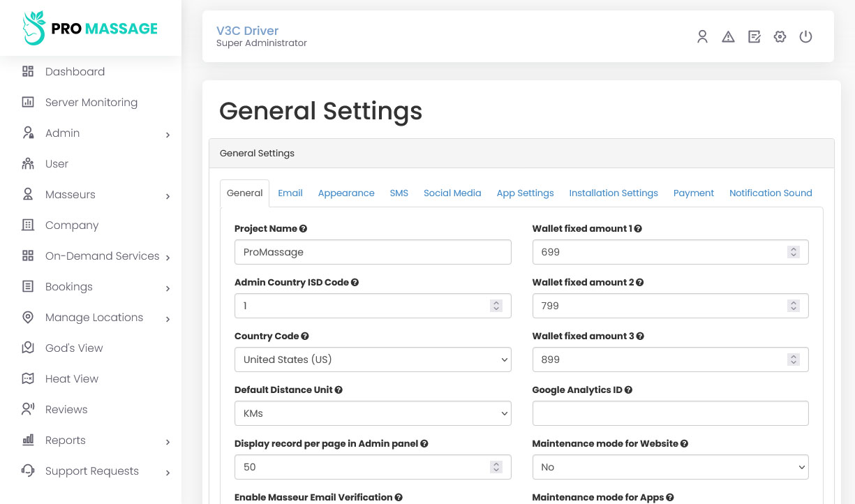Screen dimensions: 855x504
Task: Open the God's View page
Action: [74, 348]
